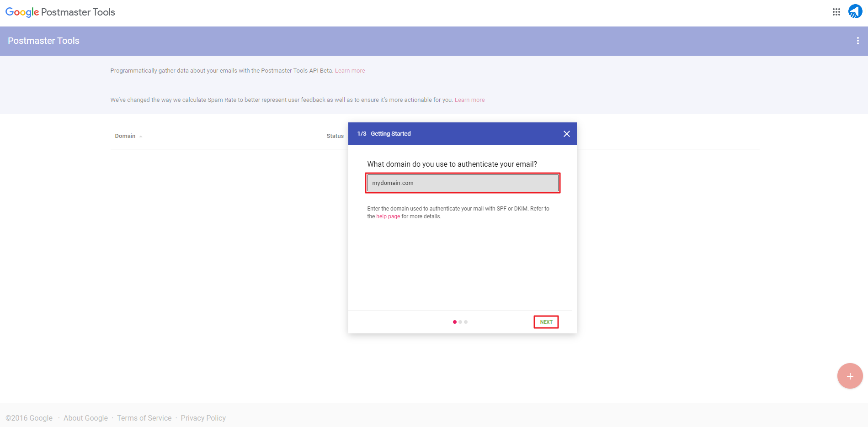Image resolution: width=868 pixels, height=427 pixels.
Task: Select the first pagination dot
Action: (x=454, y=322)
